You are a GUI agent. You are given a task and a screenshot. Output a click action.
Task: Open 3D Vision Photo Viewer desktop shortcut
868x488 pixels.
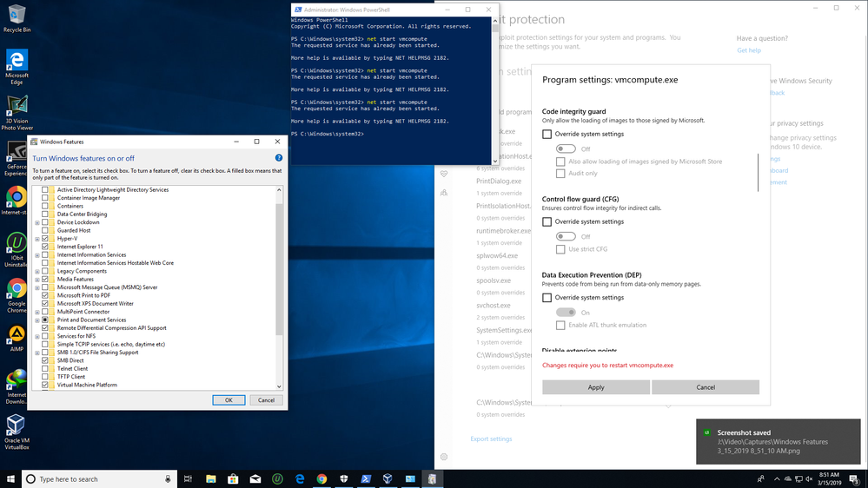(x=17, y=113)
